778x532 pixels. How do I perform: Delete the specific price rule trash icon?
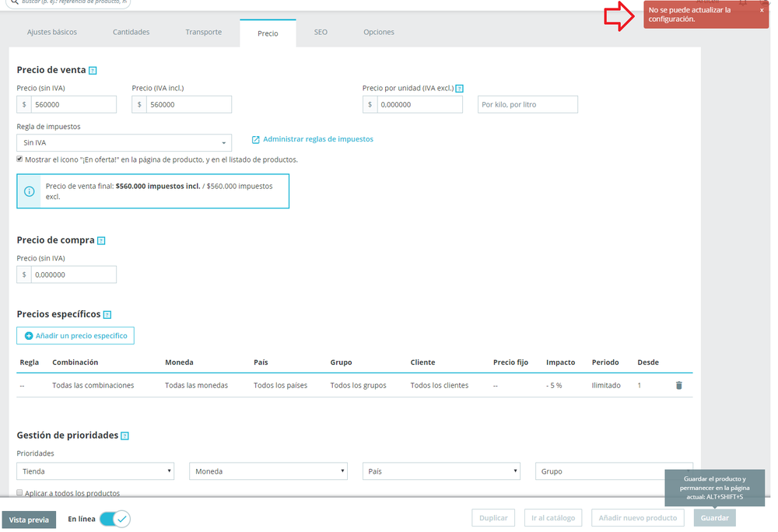(x=678, y=385)
